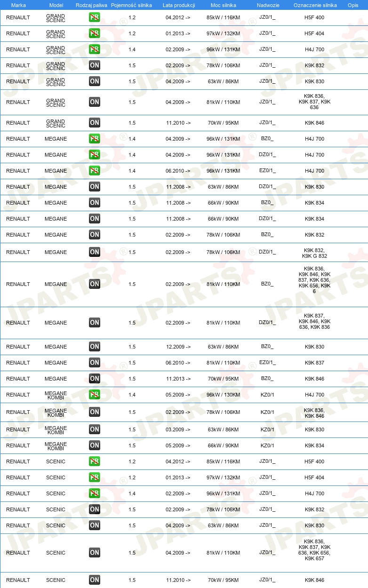Click ON diesel icon for Grand Scenic K9K 846
Screen dimensions: 368x588
(x=95, y=123)
